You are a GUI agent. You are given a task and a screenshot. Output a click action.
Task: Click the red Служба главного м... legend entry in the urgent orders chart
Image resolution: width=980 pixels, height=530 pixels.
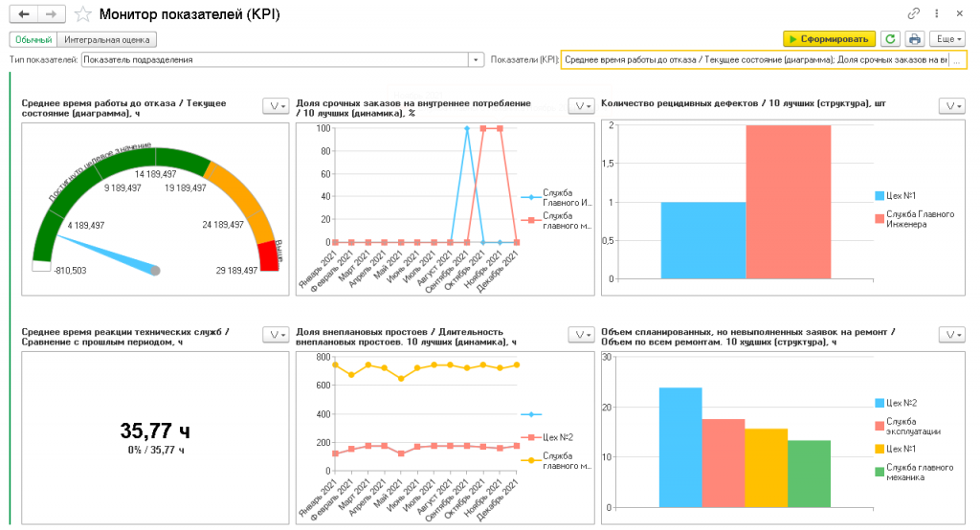[x=556, y=221]
